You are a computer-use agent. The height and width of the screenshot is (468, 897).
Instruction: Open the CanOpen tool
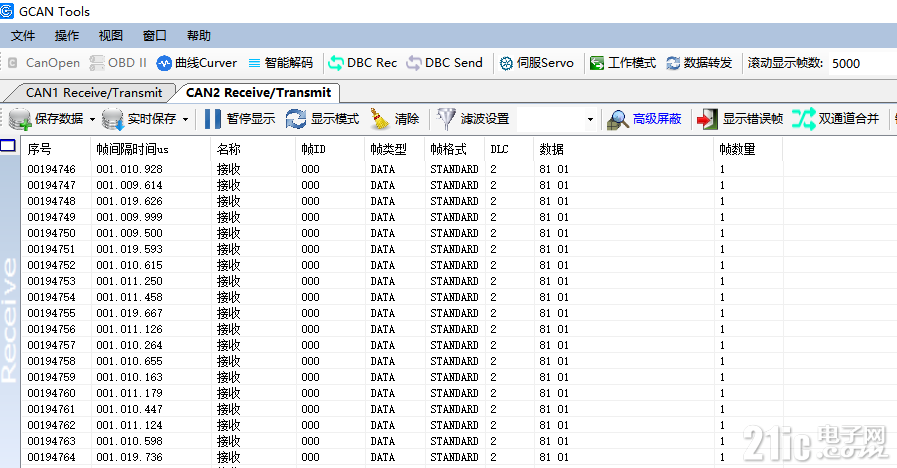44,63
